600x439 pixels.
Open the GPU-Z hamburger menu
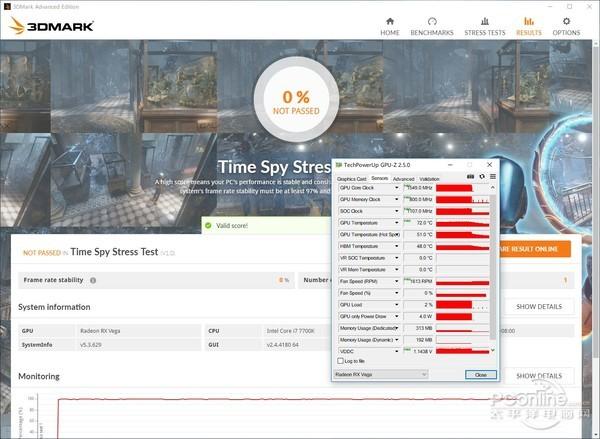click(493, 176)
